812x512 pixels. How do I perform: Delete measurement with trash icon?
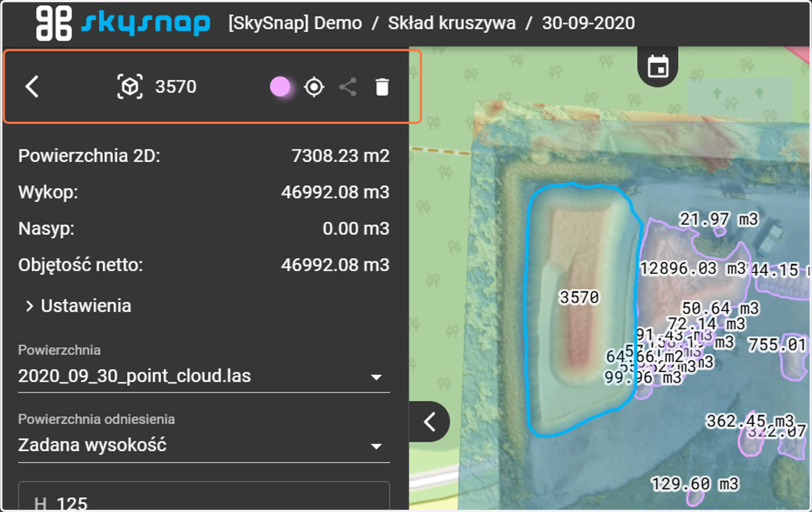pyautogui.click(x=382, y=87)
